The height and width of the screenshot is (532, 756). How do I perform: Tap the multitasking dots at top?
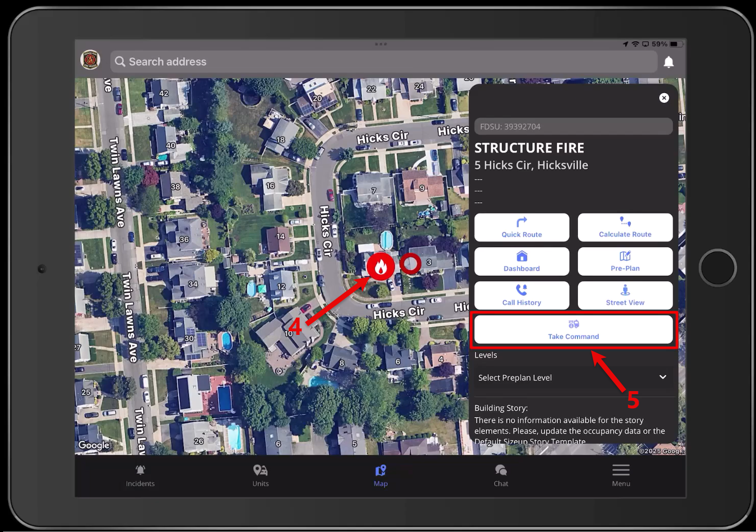(381, 44)
